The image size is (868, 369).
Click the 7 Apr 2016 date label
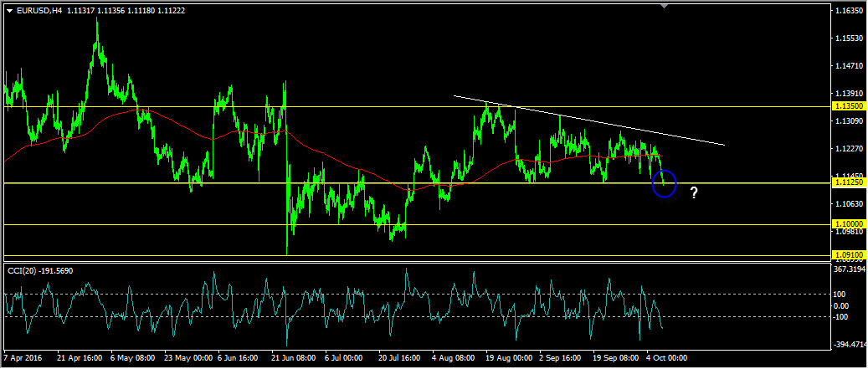click(22, 358)
